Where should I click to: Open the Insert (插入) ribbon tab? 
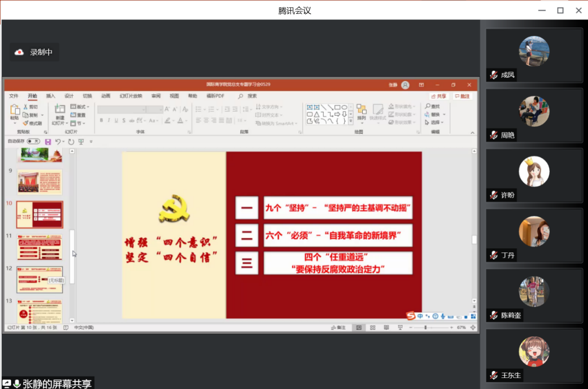coord(51,96)
